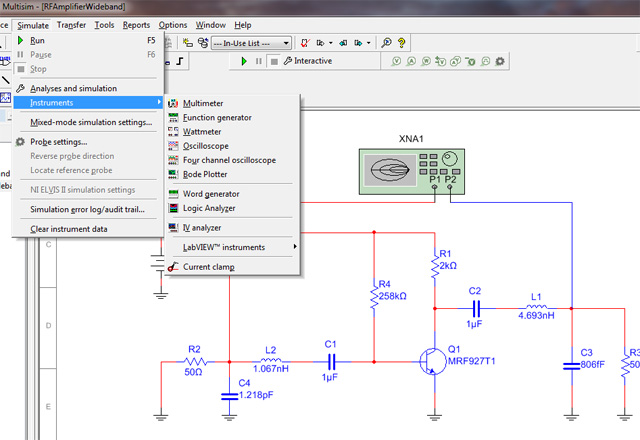Viewport: 640px width, 440px height.
Task: Click the XNA1 network analyzer instrument
Action: pyautogui.click(x=412, y=171)
